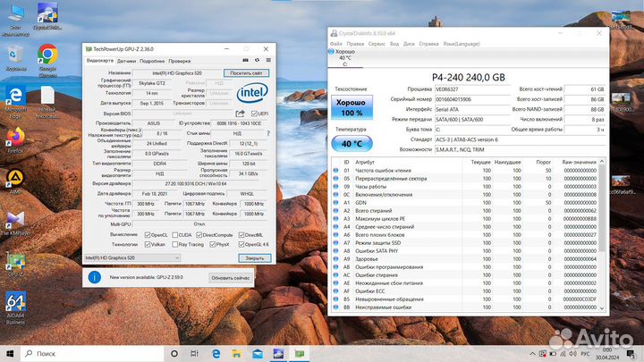Open This Computer desktop icon
This screenshot has width=644, height=362.
pyautogui.click(x=15, y=20)
